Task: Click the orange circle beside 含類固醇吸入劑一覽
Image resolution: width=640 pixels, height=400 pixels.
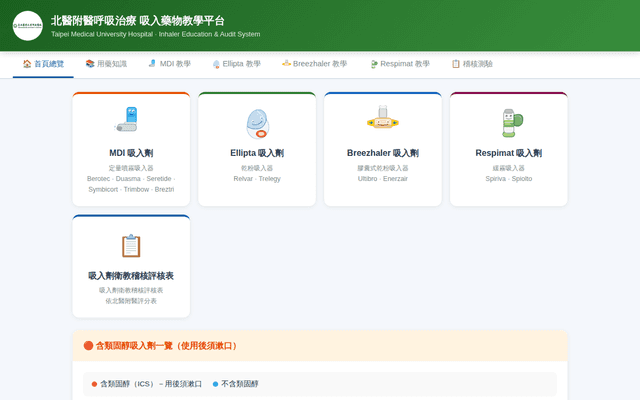Action: click(88, 346)
